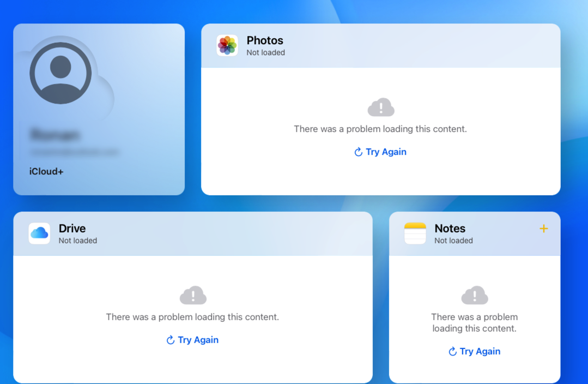This screenshot has height=384, width=588.
Task: Open the iCloud Drive app icon
Action: (39, 233)
